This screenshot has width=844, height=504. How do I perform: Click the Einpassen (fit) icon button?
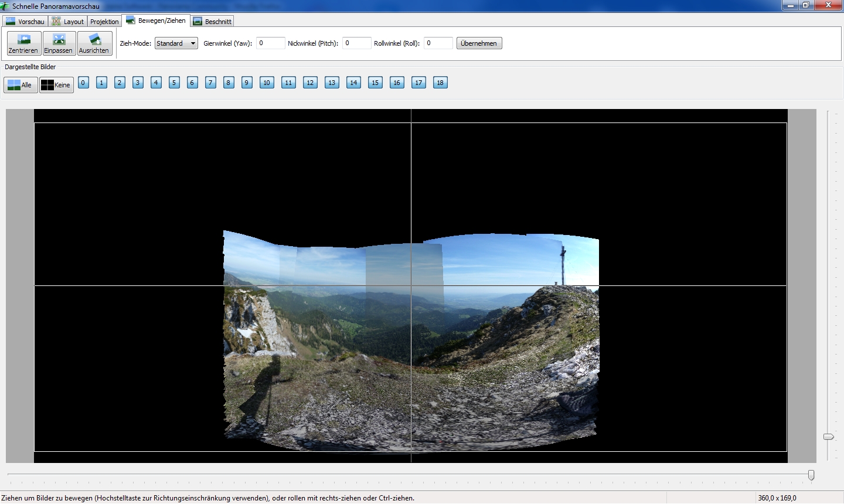[59, 43]
